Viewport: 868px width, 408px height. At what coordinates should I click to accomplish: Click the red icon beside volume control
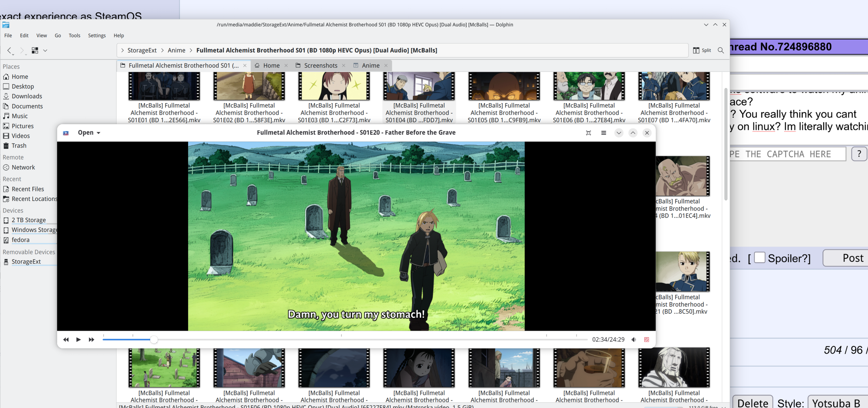click(x=646, y=340)
